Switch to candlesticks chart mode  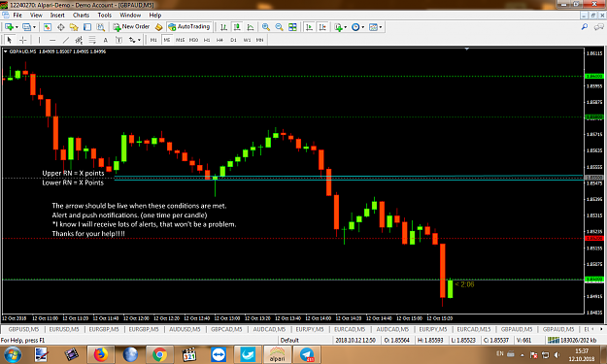click(x=237, y=27)
